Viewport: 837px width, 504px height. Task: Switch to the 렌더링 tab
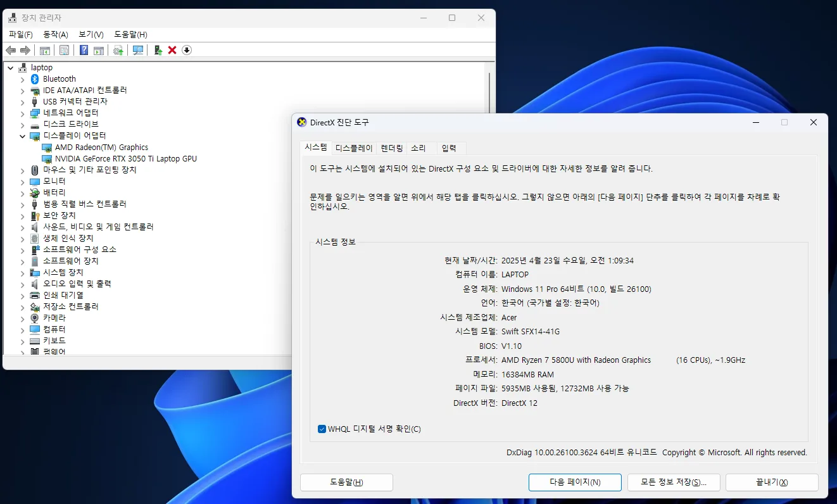[x=391, y=148]
